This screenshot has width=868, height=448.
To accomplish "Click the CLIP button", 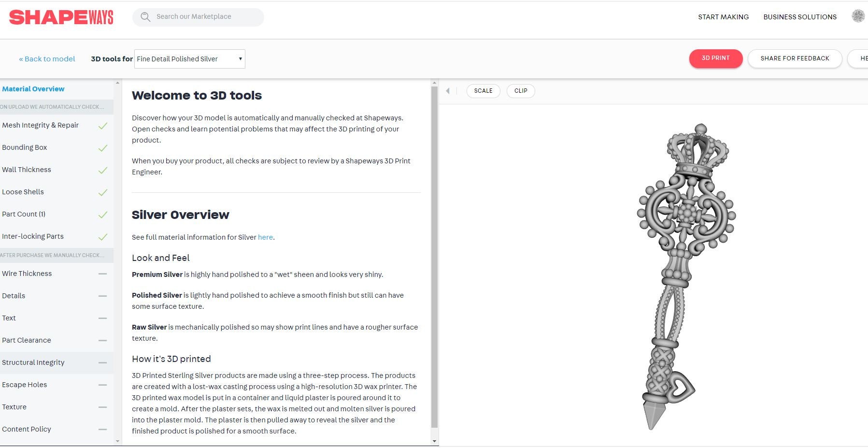I will pos(521,91).
